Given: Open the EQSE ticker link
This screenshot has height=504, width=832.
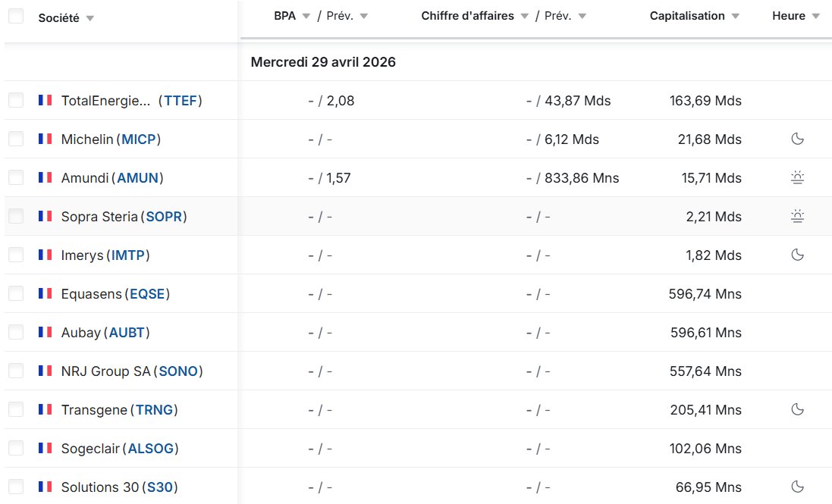Looking at the screenshot, I should [147, 294].
